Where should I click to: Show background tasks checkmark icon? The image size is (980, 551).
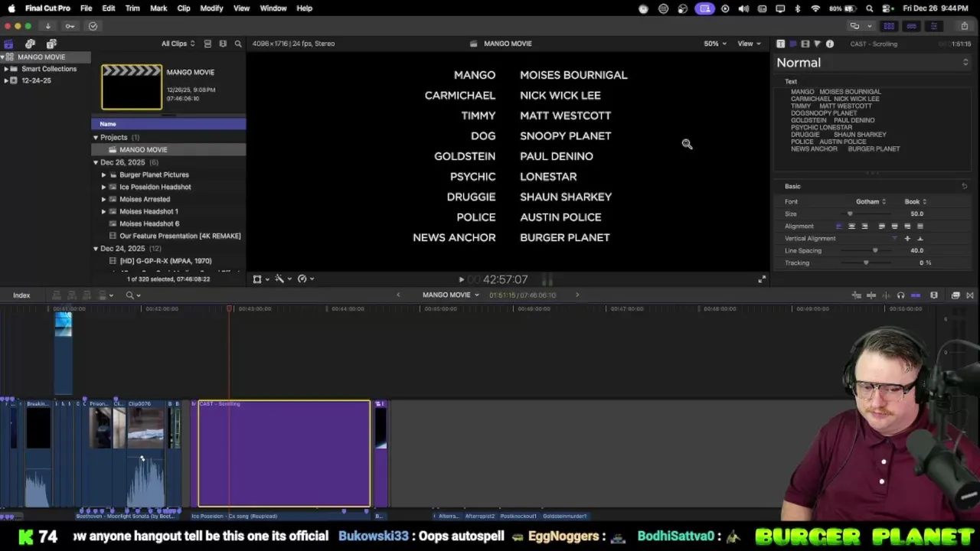(x=93, y=26)
